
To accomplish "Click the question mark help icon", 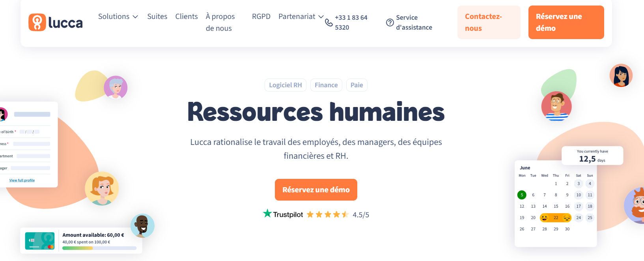I will click(390, 23).
